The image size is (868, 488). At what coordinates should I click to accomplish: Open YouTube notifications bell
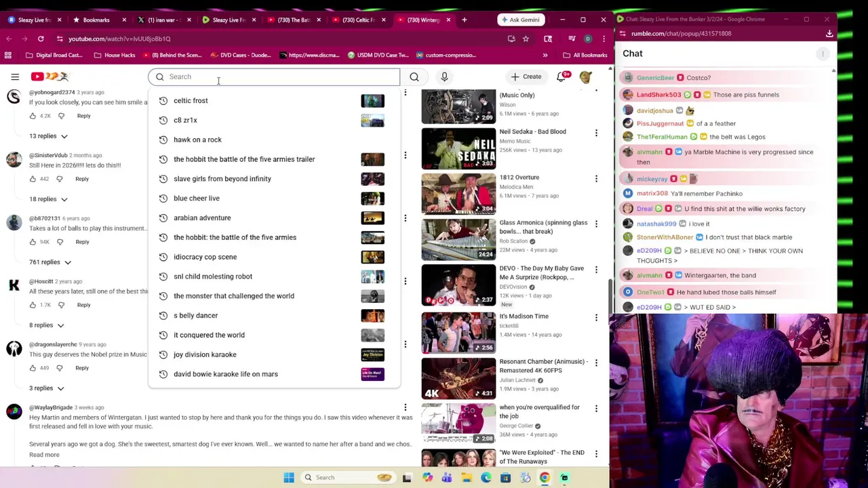coord(561,77)
